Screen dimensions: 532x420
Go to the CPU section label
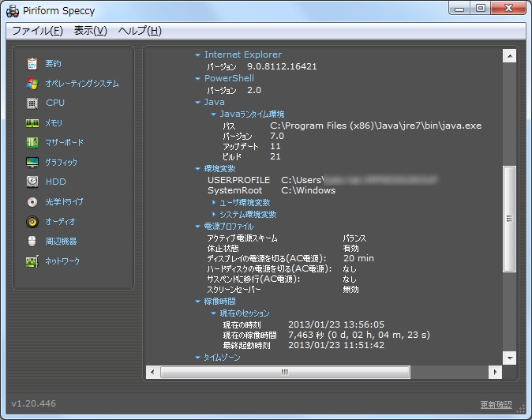pyautogui.click(x=55, y=103)
